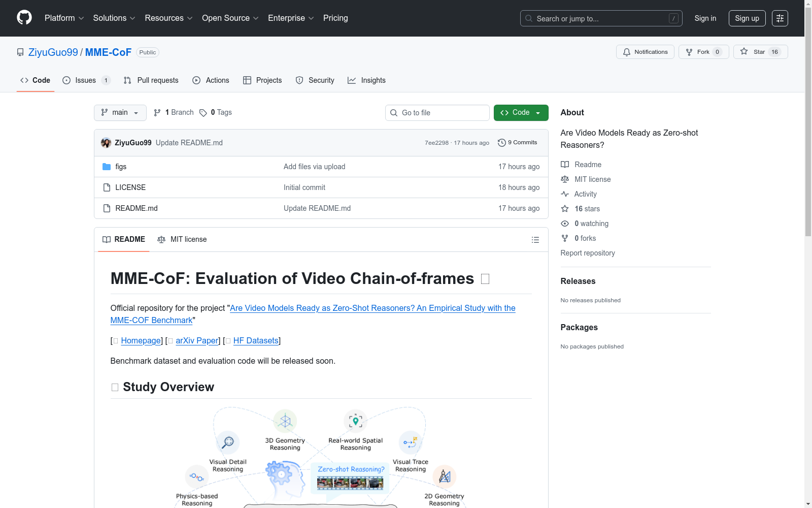Select the Code tab
Viewport: 812px width, 508px height.
[x=36, y=80]
